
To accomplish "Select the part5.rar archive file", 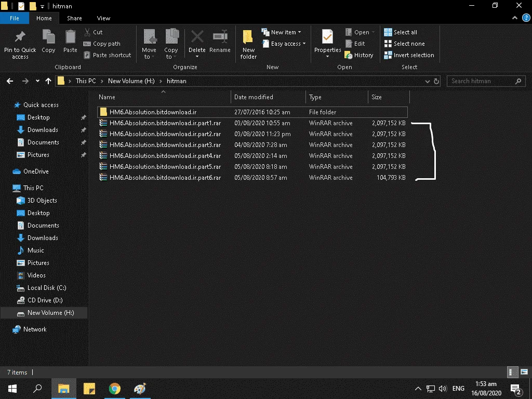I will tap(252, 167).
